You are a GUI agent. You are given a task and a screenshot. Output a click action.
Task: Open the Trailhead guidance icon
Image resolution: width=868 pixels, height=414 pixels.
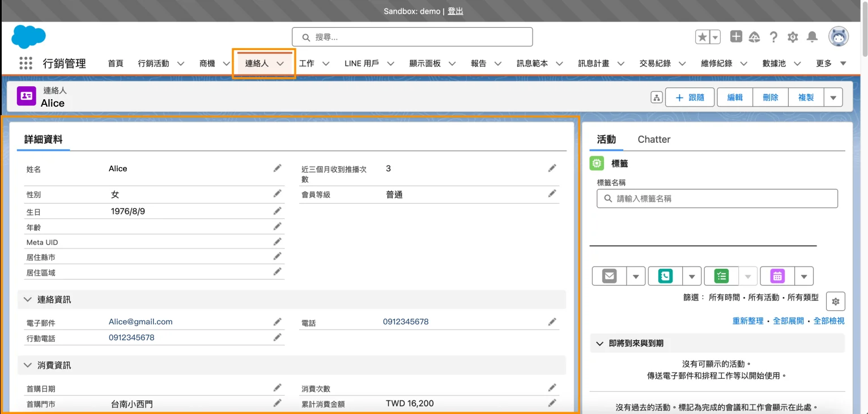[x=754, y=37]
